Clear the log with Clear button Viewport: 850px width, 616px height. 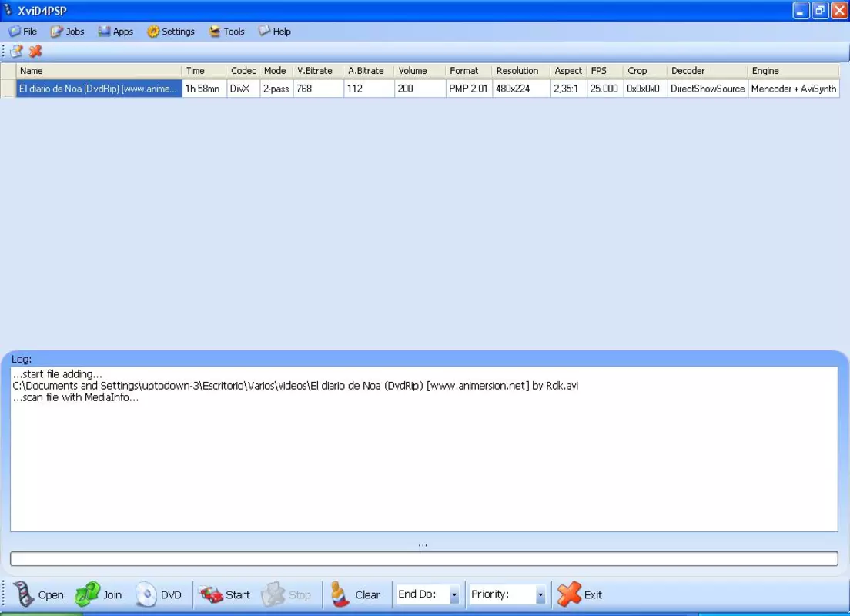(356, 594)
